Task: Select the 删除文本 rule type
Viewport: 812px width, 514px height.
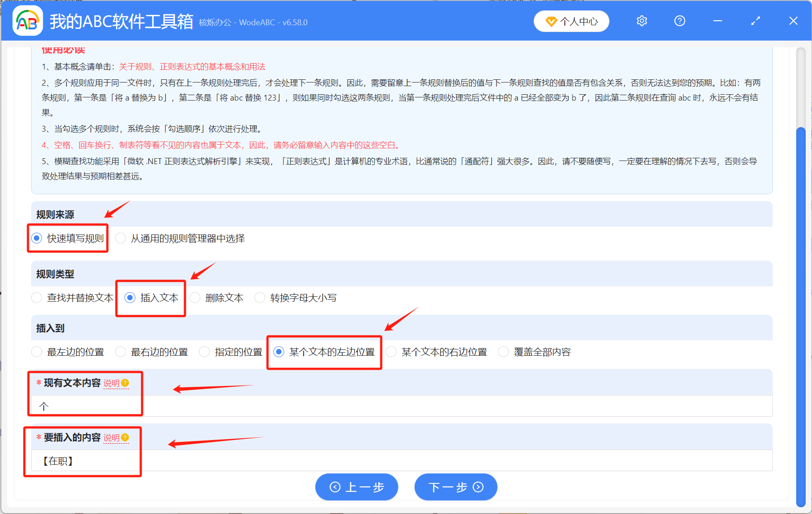Action: tap(195, 297)
